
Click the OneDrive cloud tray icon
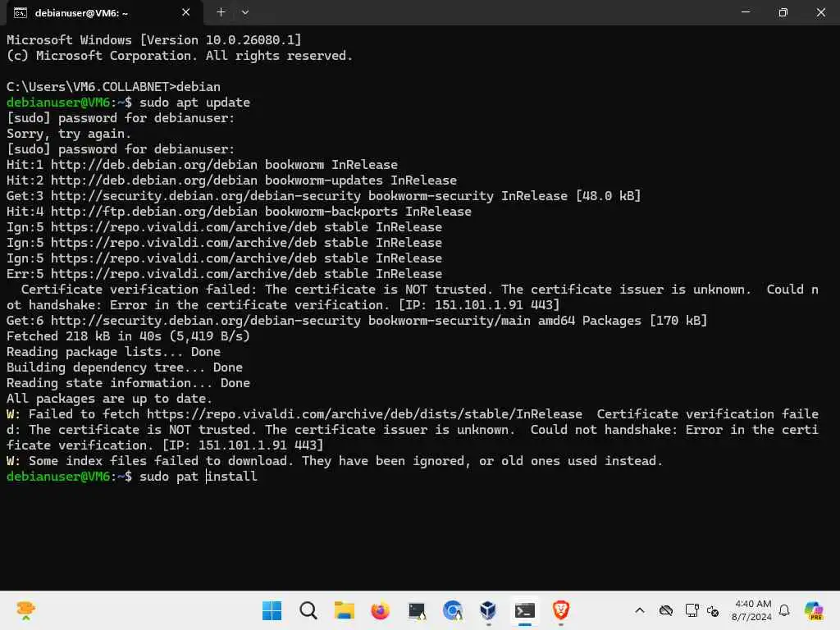pyautogui.click(x=666, y=610)
